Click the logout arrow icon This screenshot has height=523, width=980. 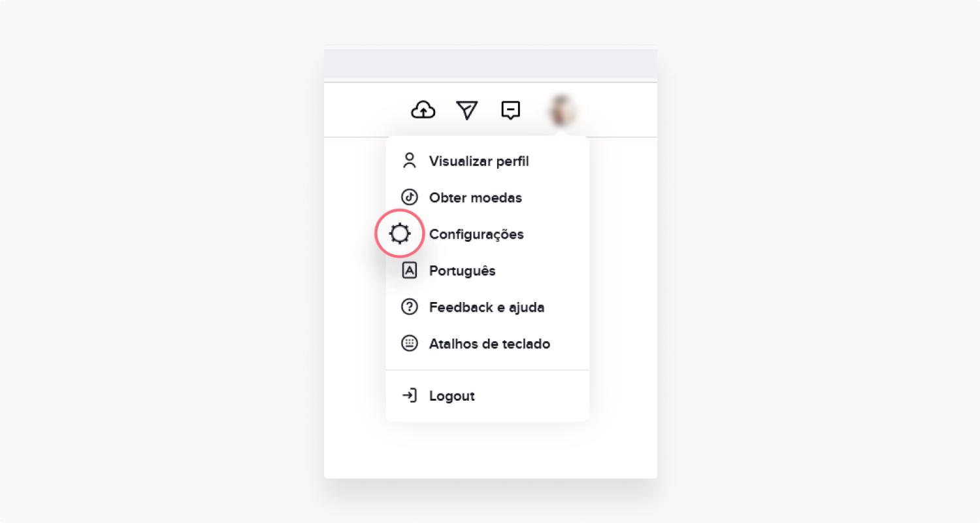(x=410, y=396)
